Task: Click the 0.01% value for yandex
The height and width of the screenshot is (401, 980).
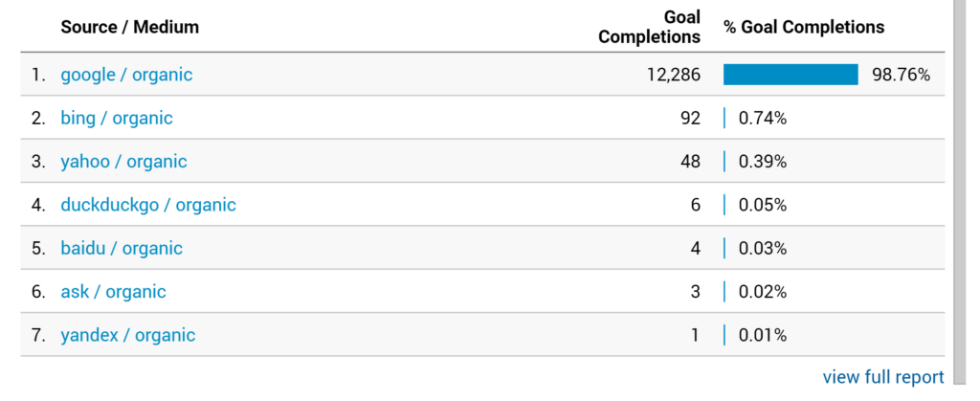Action: (x=763, y=335)
